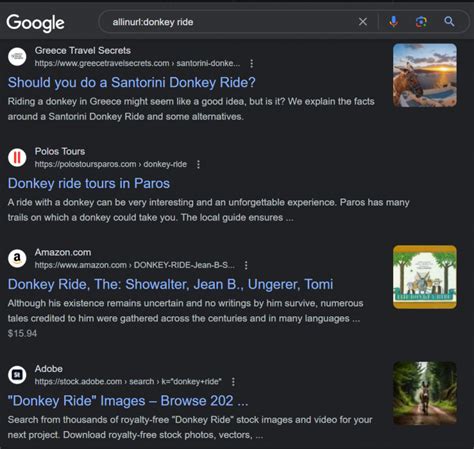This screenshot has width=474, height=449.
Task: Clear the search box with the X icon
Action: (363, 22)
